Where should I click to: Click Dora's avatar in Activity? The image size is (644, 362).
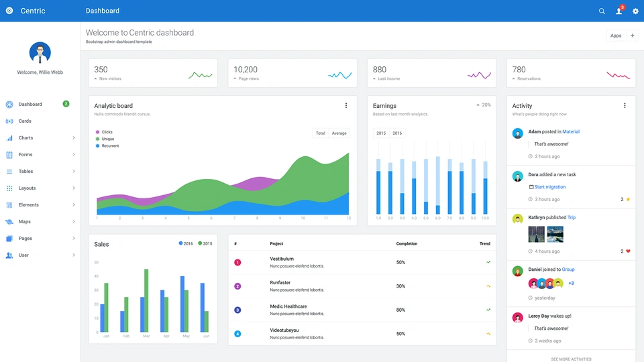click(x=517, y=176)
